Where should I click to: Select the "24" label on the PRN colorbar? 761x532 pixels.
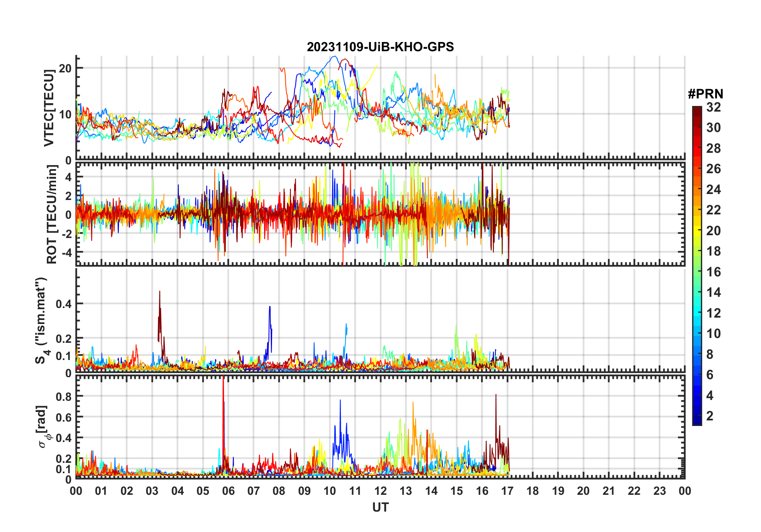click(x=713, y=190)
